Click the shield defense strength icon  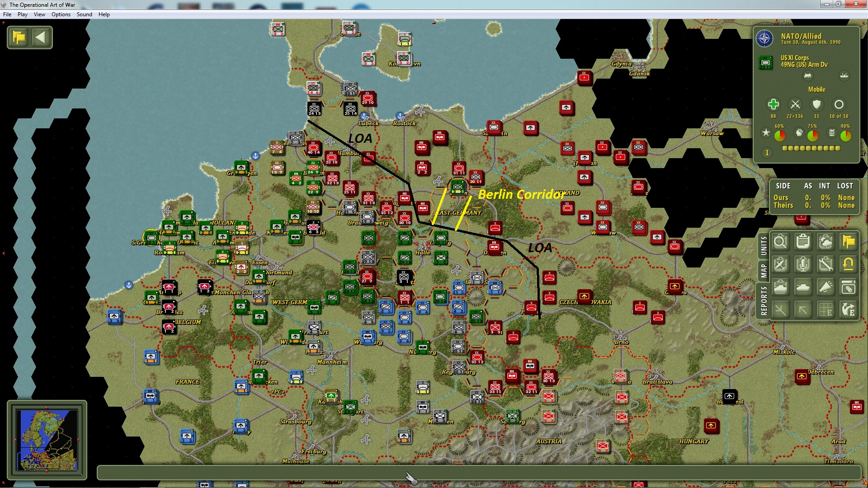tap(816, 104)
